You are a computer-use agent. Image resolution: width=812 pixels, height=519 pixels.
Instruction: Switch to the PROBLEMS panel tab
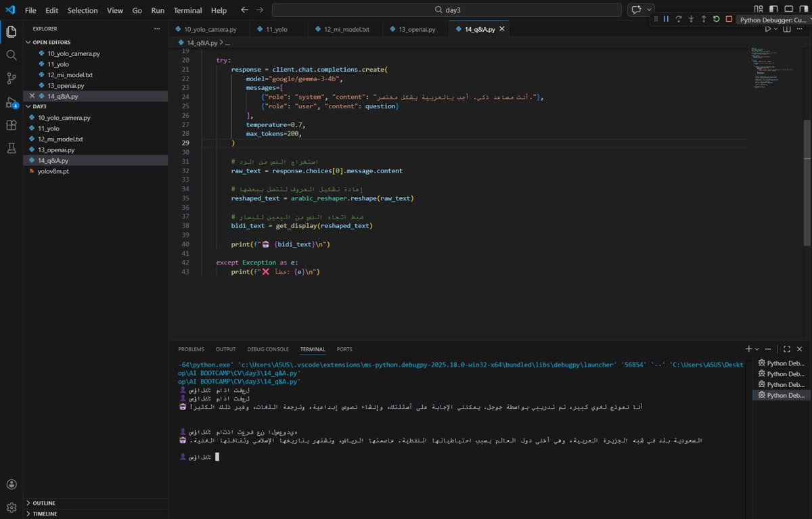coord(191,349)
